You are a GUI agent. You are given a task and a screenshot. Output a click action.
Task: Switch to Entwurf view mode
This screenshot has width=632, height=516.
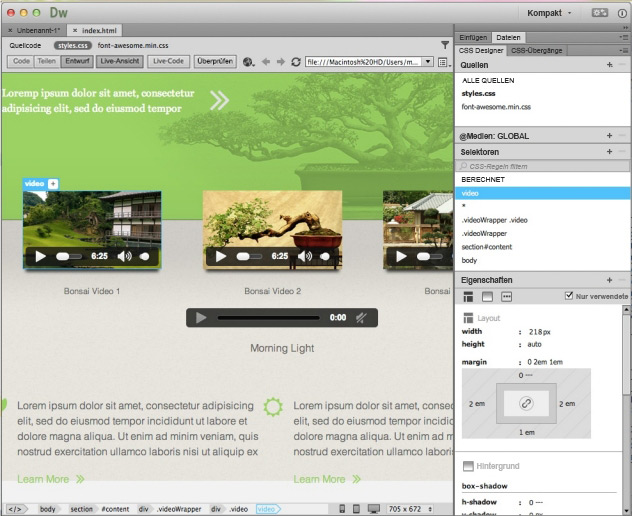(77, 61)
